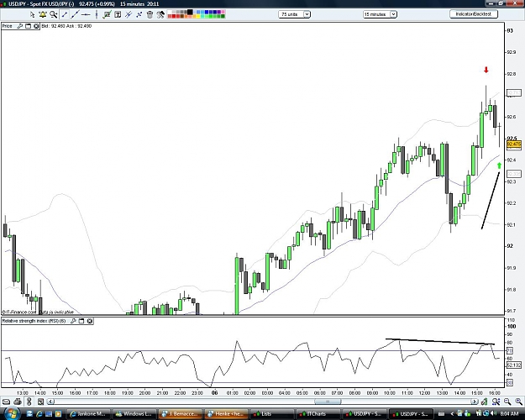
Task: Switch to ITCharts taskbar window
Action: point(318,414)
